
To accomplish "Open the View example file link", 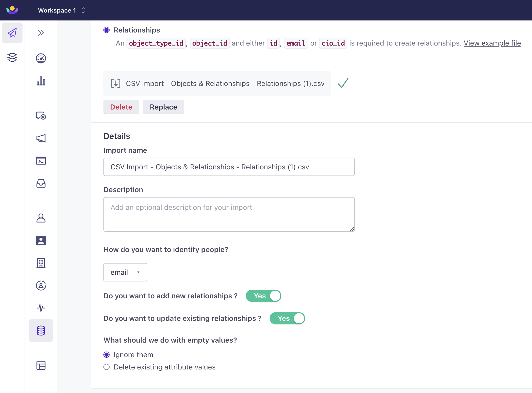I will tap(492, 43).
